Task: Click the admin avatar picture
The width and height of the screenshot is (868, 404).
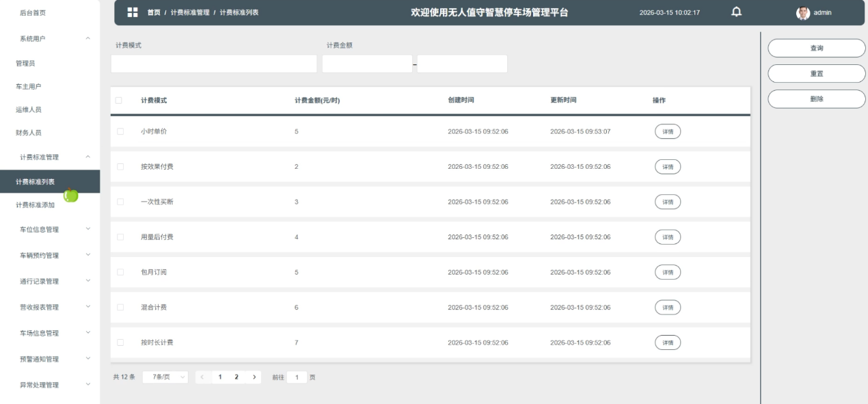Action: click(x=802, y=12)
